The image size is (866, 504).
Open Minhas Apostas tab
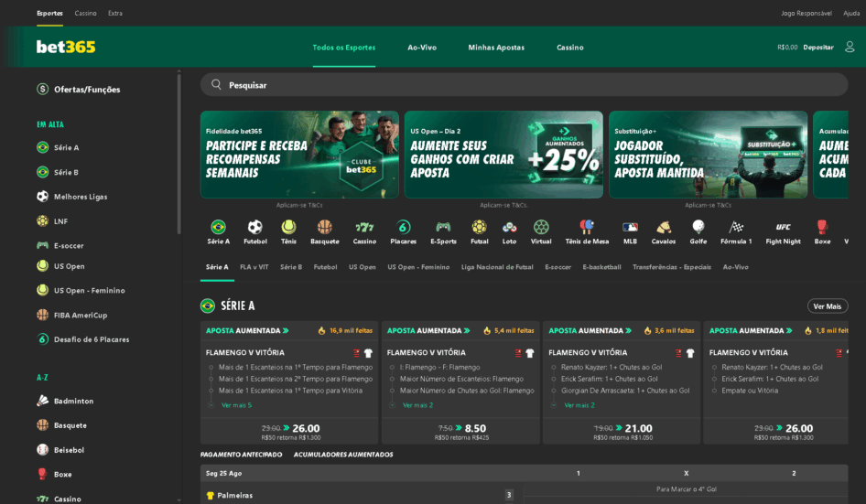[x=496, y=48]
